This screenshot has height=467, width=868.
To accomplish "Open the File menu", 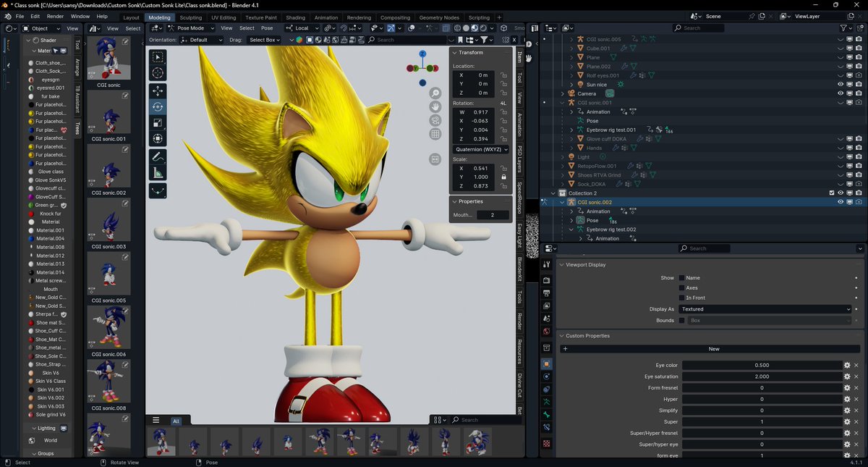I will click(x=20, y=17).
